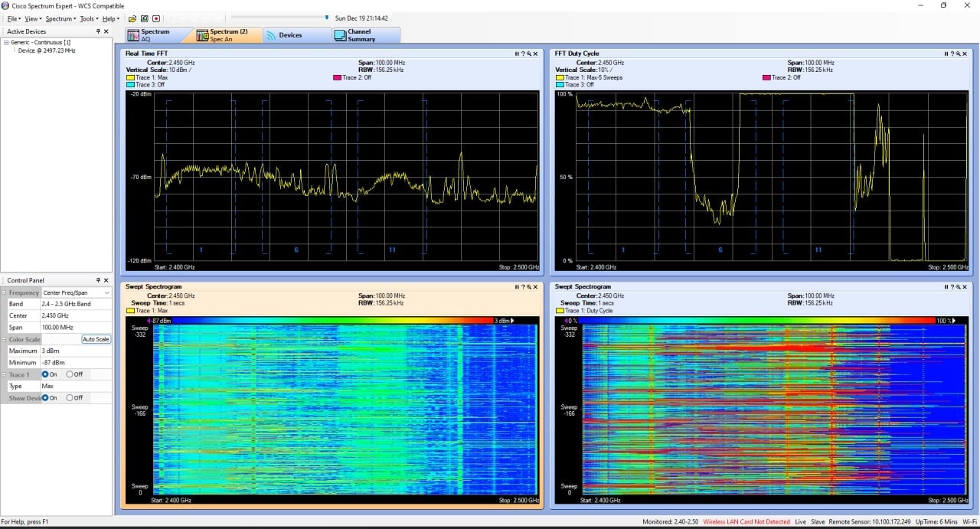Pin the Active Devices panel
980x529 pixels.
click(x=98, y=31)
